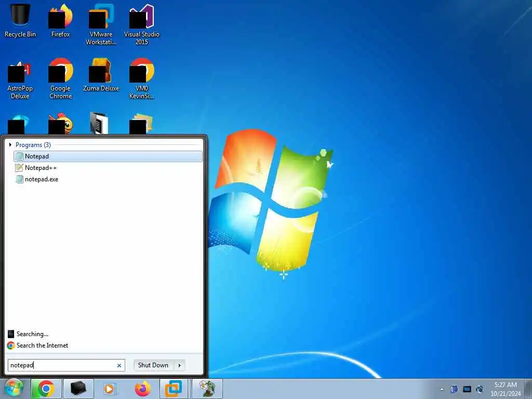Select the black document folder desktop icon

tap(99, 123)
